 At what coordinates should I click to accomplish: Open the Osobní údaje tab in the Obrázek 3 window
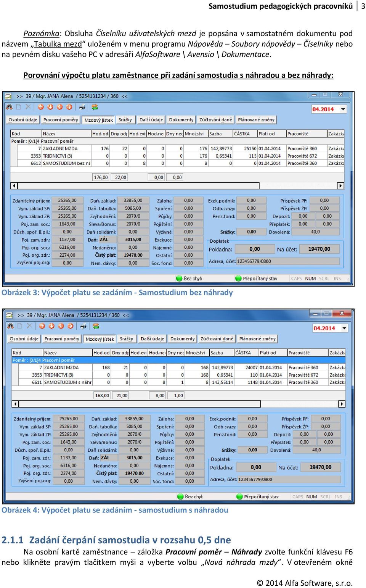[x=23, y=120]
